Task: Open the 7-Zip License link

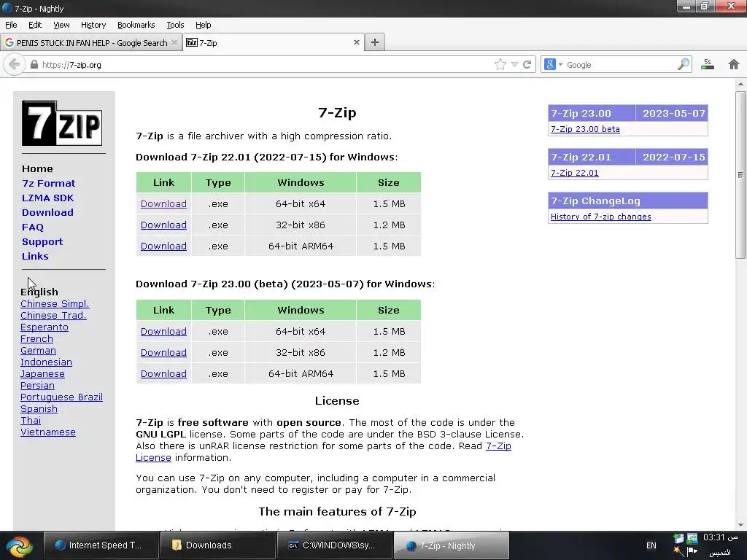Action: (498, 446)
